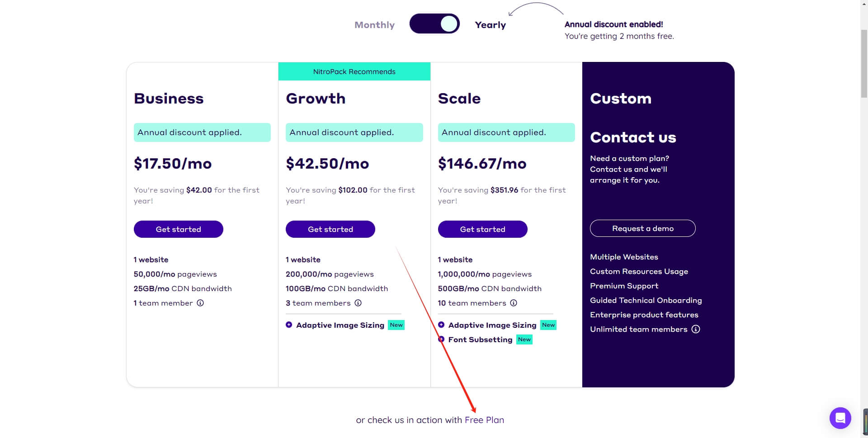Click info icon by Unlimited team members
This screenshot has width=868, height=438.
tap(696, 330)
